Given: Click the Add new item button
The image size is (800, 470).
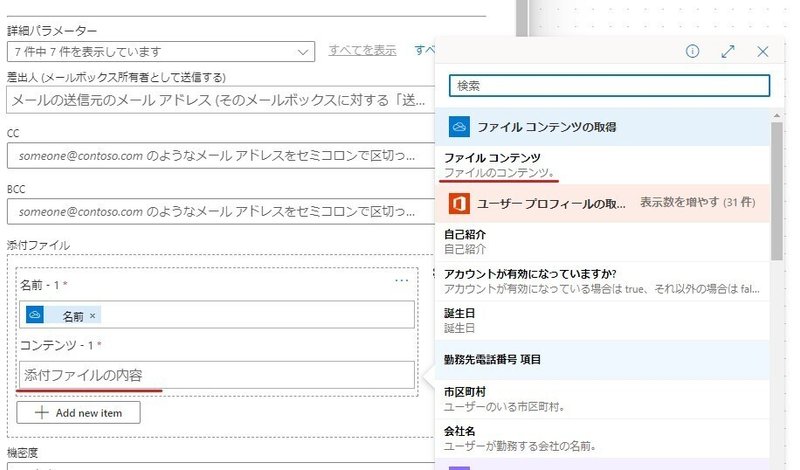Looking at the screenshot, I should tap(79, 412).
